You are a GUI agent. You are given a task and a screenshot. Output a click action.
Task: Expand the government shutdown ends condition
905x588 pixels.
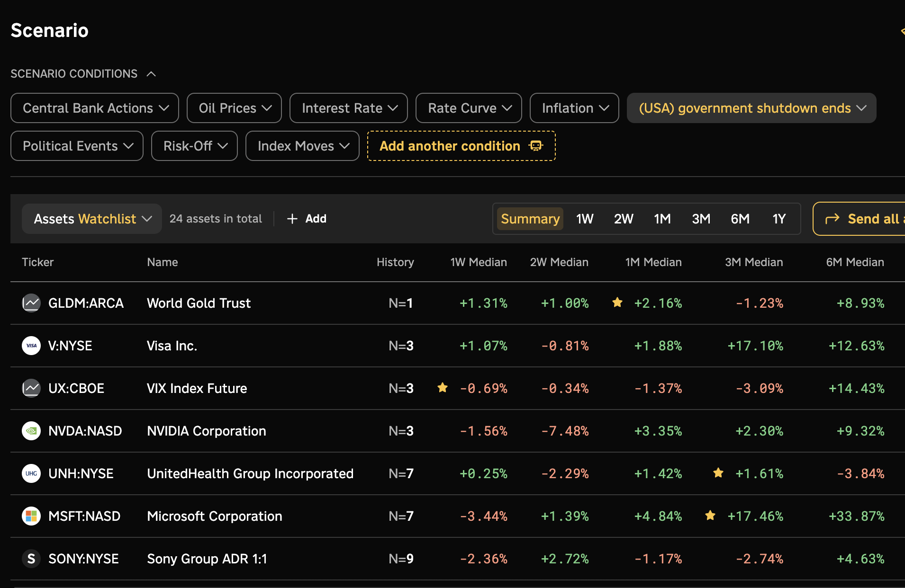[x=751, y=108]
